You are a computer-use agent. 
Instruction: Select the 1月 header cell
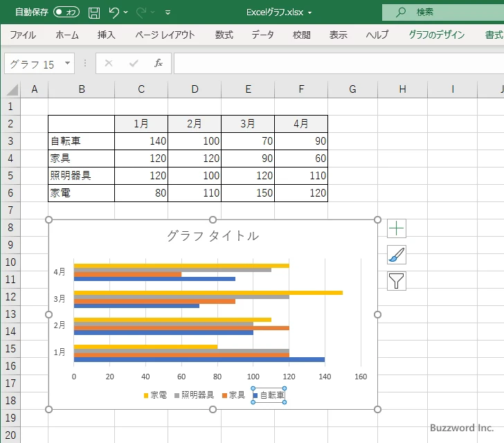141,124
